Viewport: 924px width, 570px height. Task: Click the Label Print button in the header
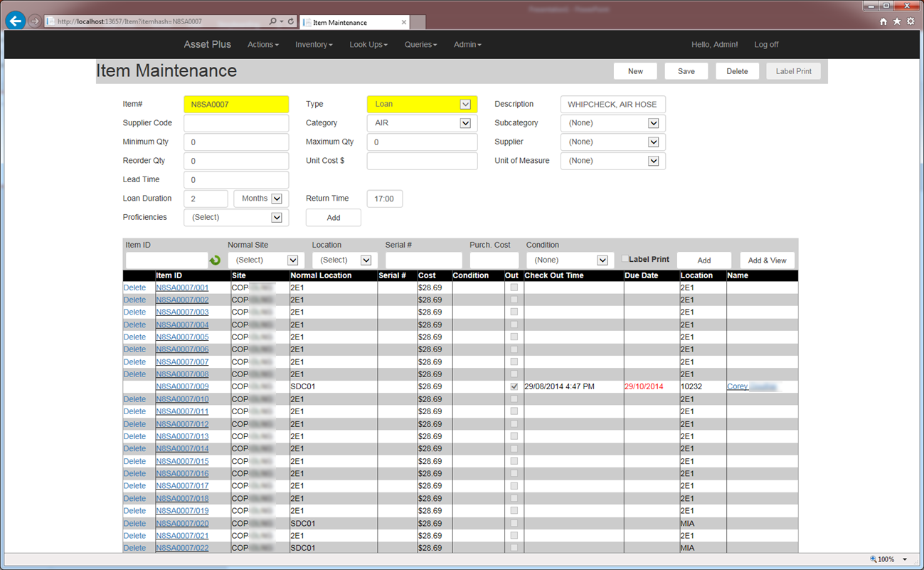(x=794, y=71)
